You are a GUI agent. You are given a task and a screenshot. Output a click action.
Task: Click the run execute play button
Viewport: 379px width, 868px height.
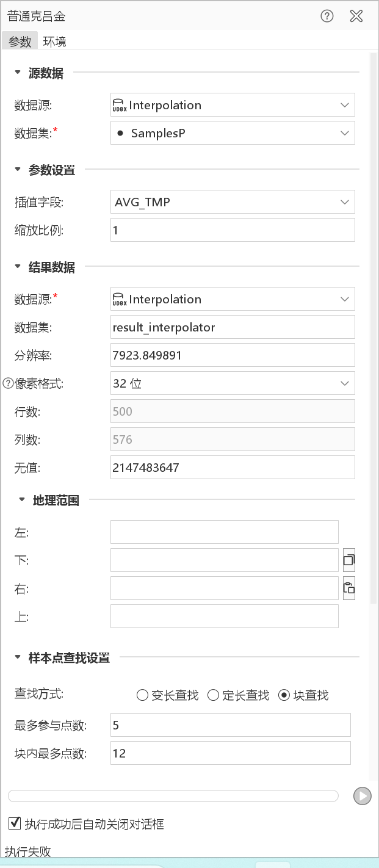363,796
